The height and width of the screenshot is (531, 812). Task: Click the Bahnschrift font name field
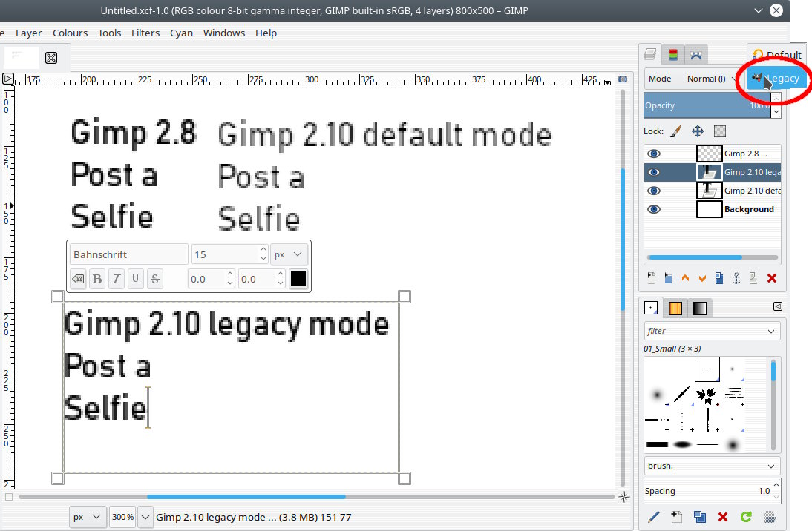point(128,254)
